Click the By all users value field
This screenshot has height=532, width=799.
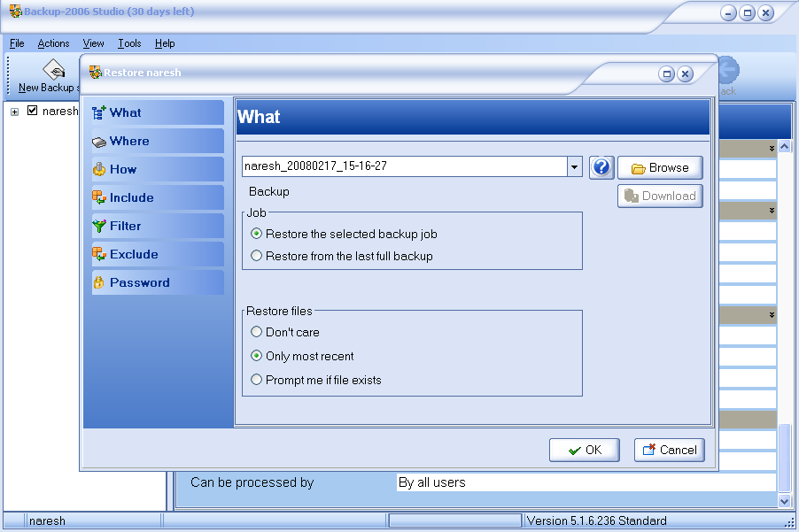point(586,482)
